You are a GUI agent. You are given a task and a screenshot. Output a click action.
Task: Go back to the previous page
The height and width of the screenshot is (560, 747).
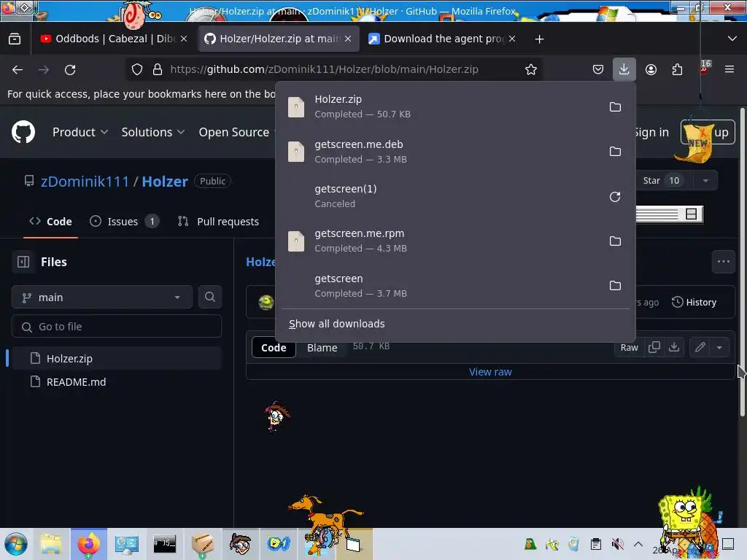pos(18,69)
